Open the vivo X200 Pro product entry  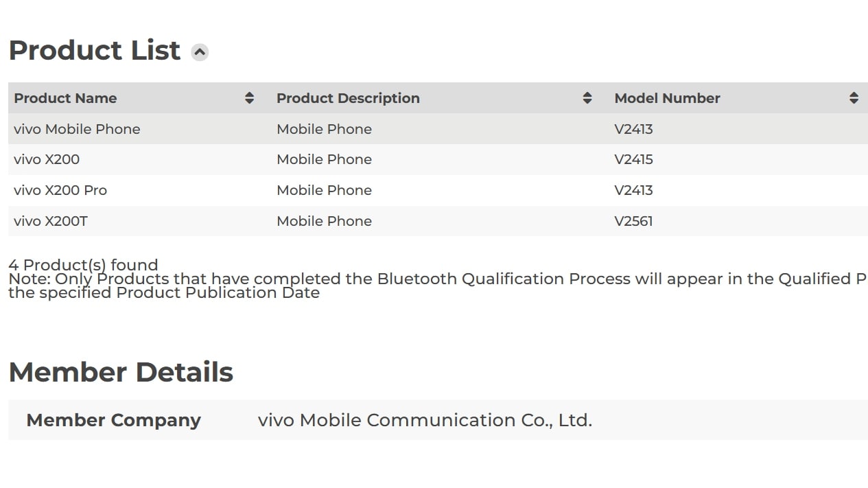[x=60, y=190]
